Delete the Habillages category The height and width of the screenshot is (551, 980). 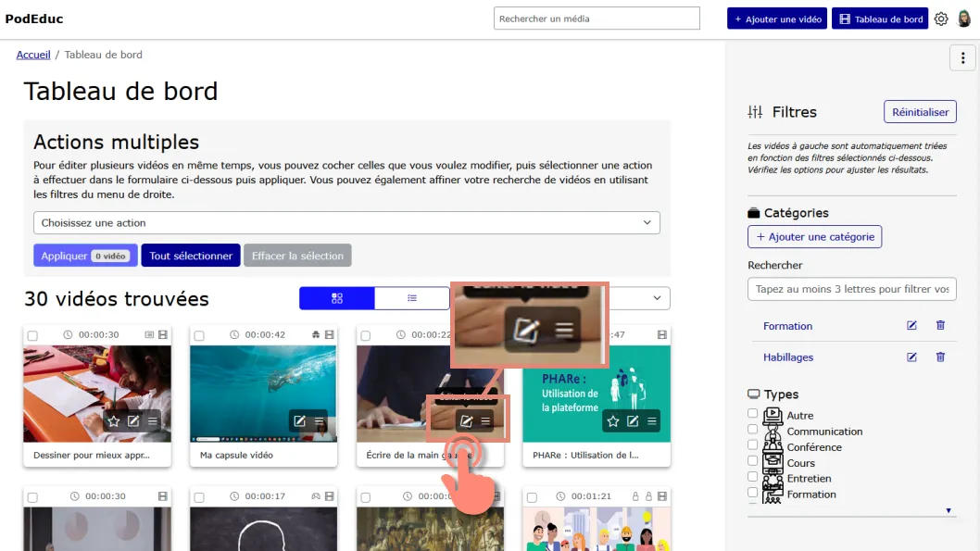coord(940,357)
